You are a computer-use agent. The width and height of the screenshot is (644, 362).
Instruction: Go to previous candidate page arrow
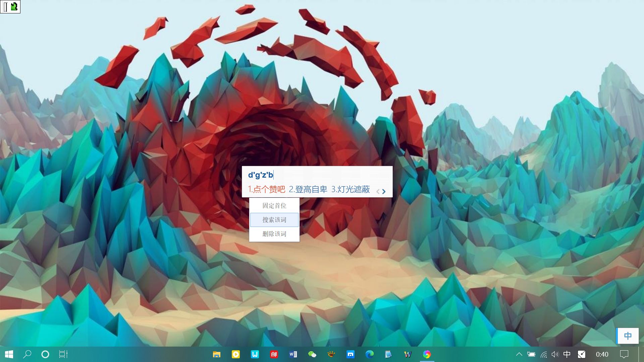[378, 191]
